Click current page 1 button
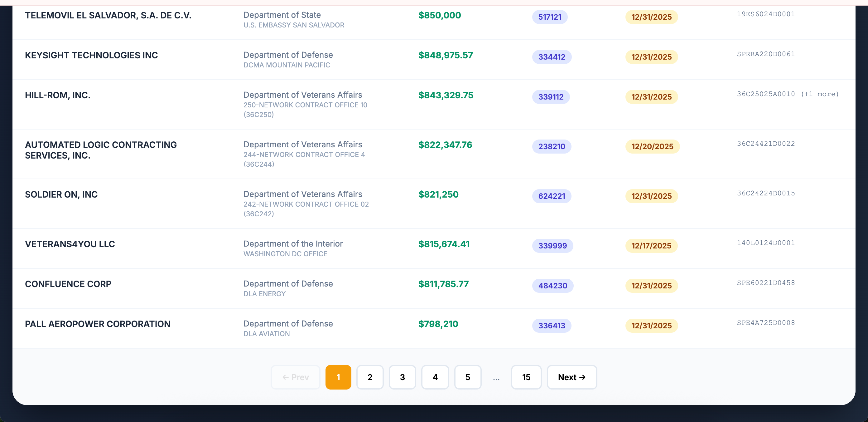This screenshot has height=422, width=868. pyautogui.click(x=338, y=377)
